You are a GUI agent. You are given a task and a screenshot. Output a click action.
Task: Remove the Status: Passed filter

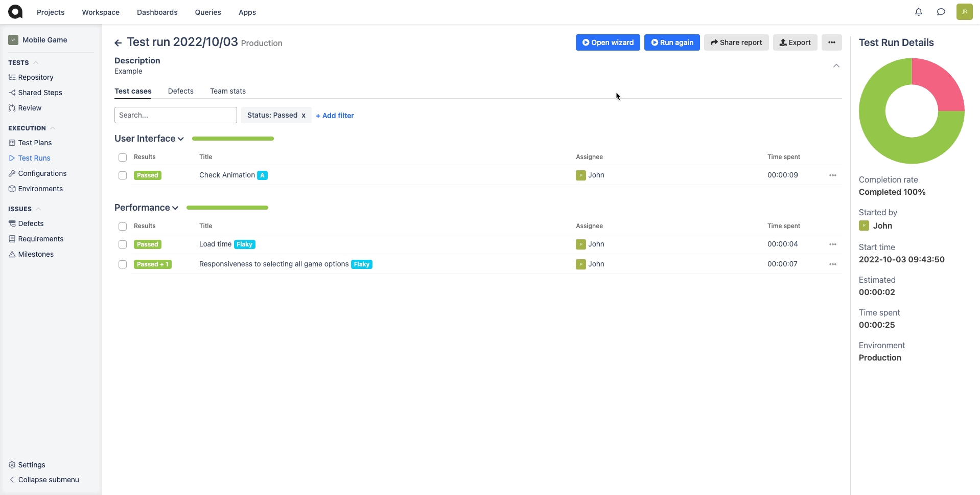304,116
